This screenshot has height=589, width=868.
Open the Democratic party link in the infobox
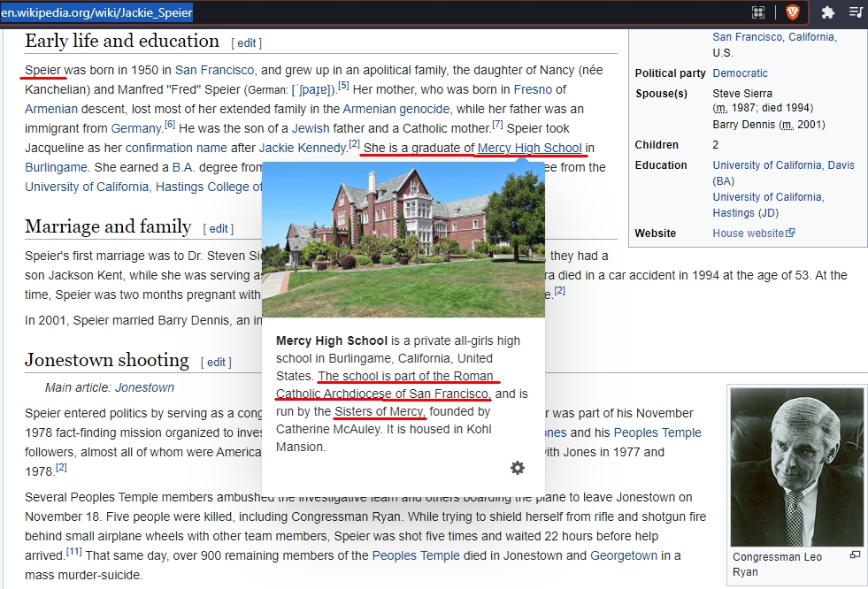(x=740, y=73)
